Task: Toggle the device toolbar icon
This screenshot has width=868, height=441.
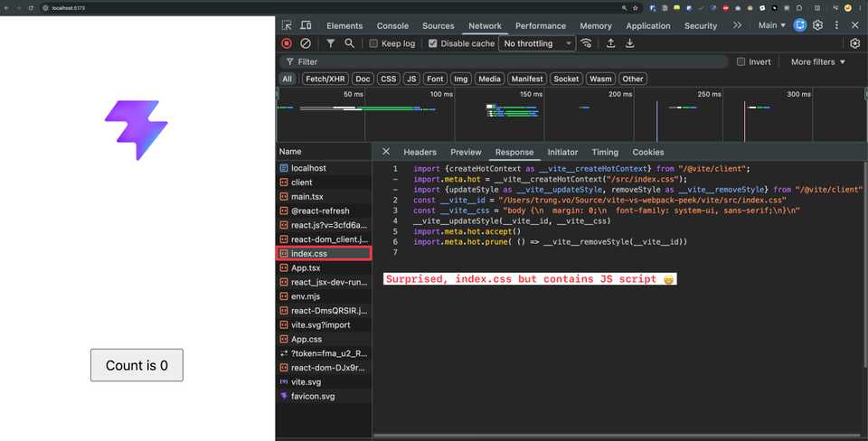Action: [306, 25]
